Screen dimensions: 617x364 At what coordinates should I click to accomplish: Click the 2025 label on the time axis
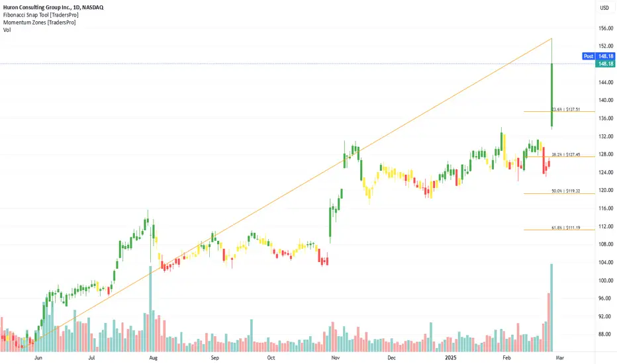(451, 357)
